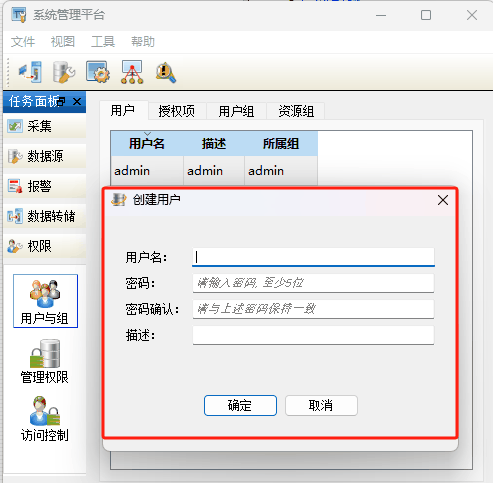Float the 任务面板 panel with undock icon
The height and width of the screenshot is (483, 493).
point(61,101)
